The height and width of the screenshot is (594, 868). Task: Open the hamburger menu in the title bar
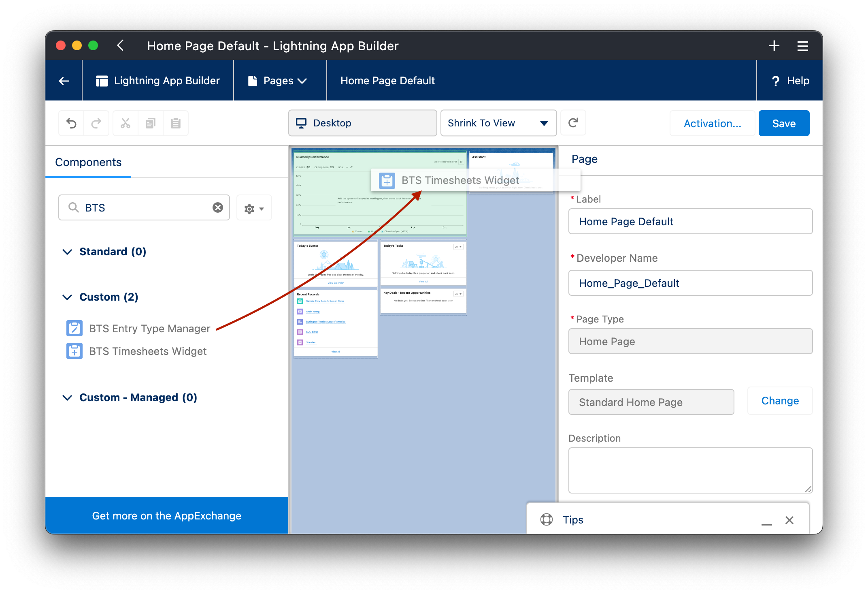pyautogui.click(x=802, y=46)
